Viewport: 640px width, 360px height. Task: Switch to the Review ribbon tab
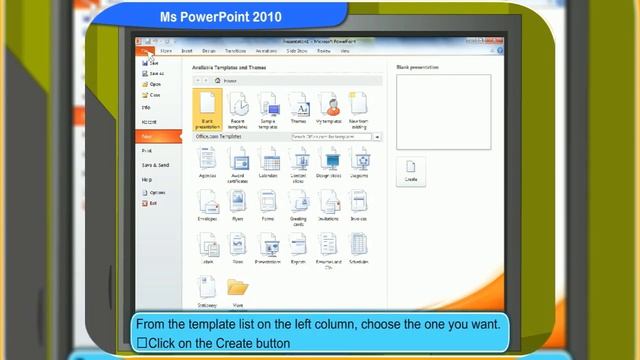[x=324, y=51]
